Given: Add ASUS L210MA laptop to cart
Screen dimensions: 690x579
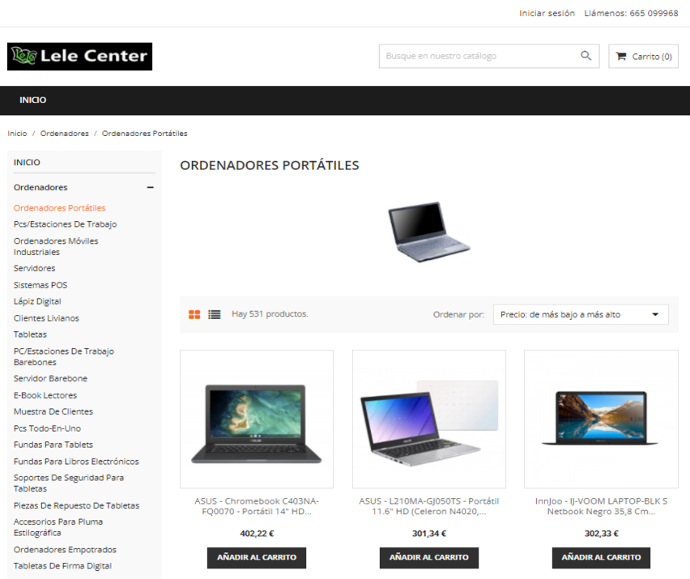Looking at the screenshot, I should [x=429, y=557].
